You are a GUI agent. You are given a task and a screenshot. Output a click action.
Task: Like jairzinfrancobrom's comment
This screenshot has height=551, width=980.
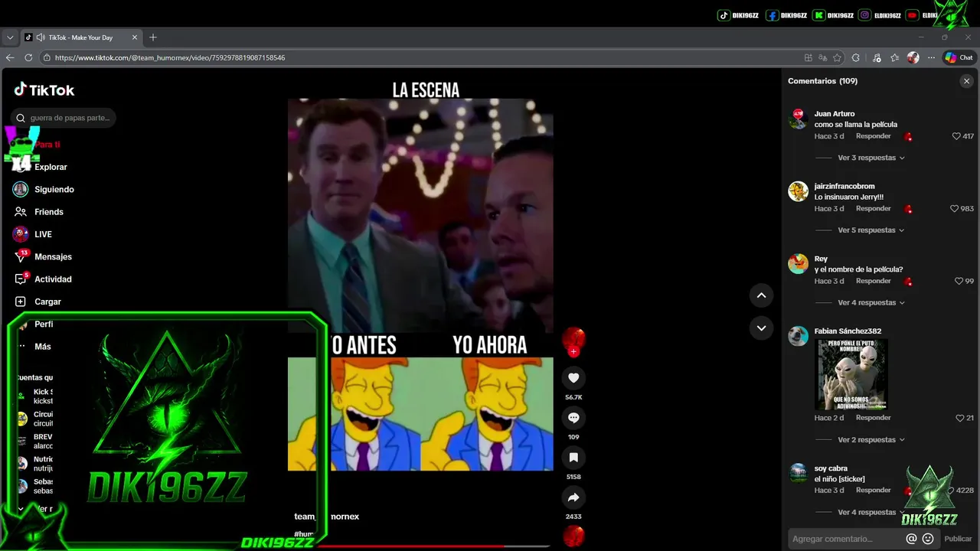(955, 208)
